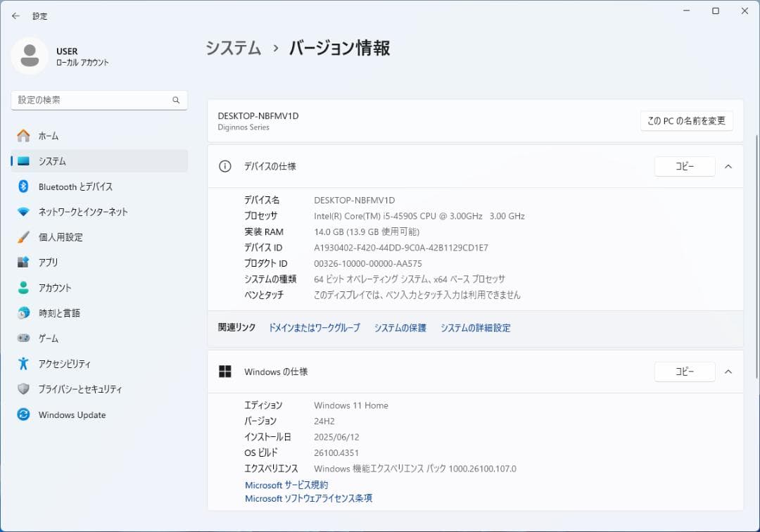Image resolution: width=760 pixels, height=532 pixels.
Task: Select アプリ in the sidebar
Action: tap(99, 262)
